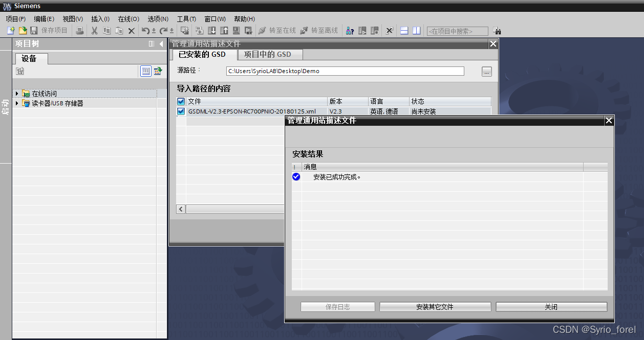Open the 视图(V) menu
The image size is (644, 340).
click(x=73, y=19)
